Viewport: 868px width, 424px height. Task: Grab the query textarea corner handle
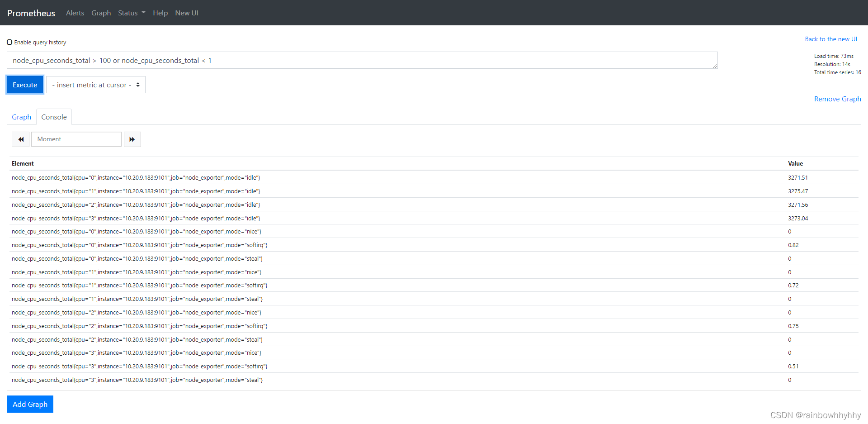coord(715,66)
